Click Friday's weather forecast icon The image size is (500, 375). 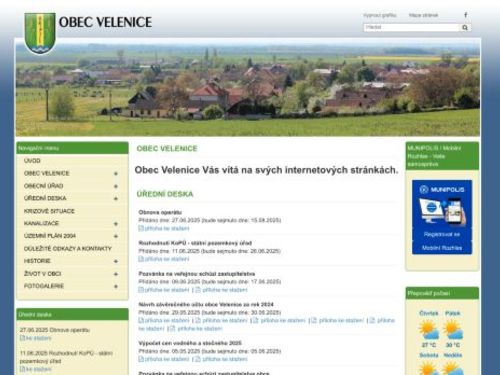tap(453, 330)
